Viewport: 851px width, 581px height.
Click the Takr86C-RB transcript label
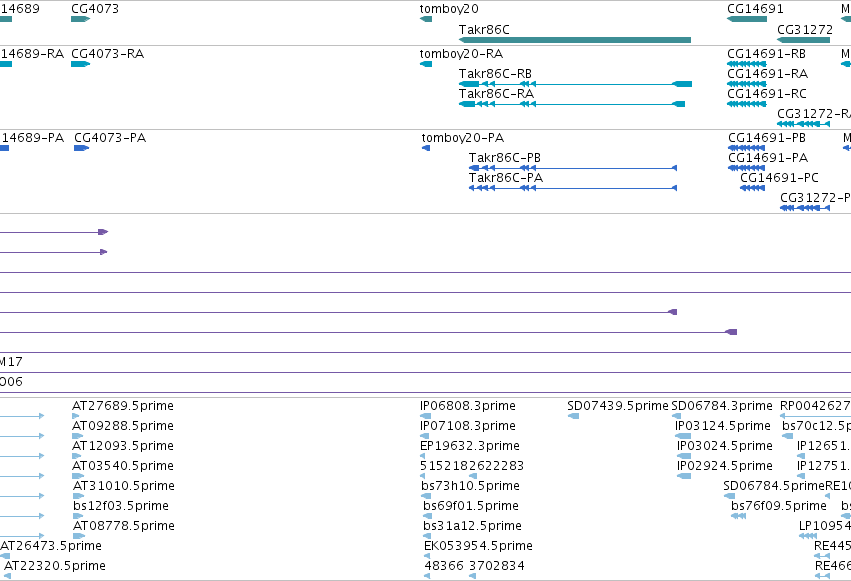[495, 74]
